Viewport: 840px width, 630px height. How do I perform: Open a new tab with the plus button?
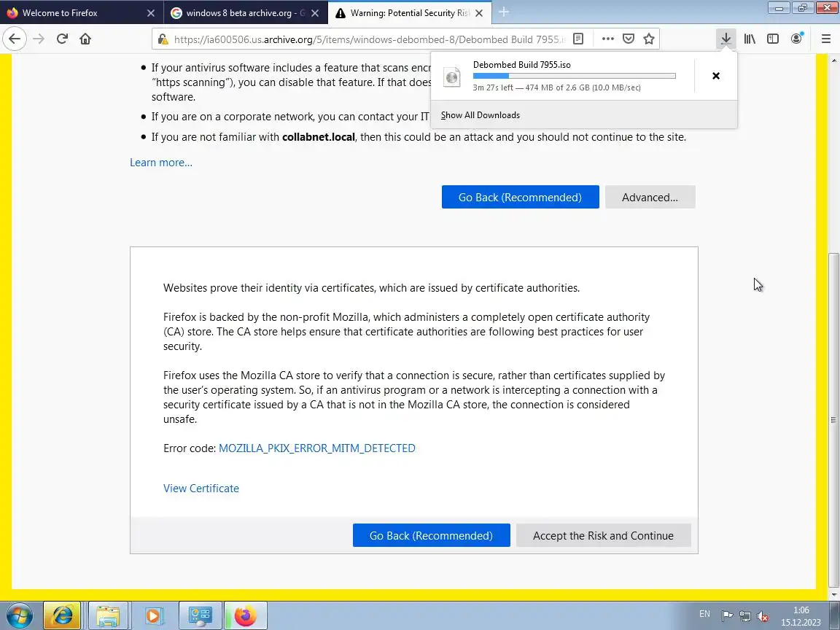504,12
